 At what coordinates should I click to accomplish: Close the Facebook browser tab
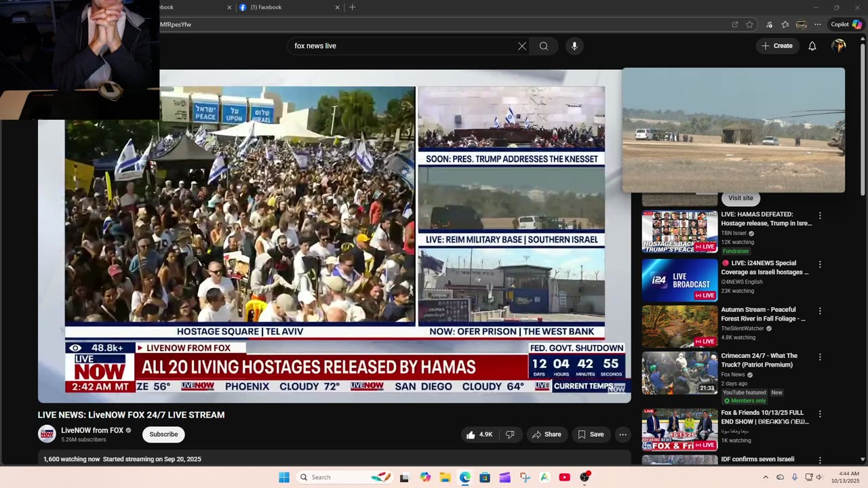tap(337, 7)
